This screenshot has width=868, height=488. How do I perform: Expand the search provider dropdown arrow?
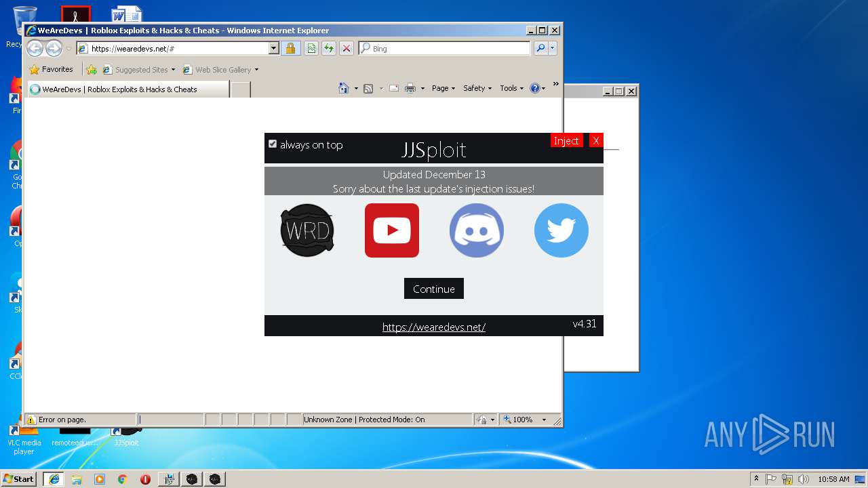click(553, 48)
